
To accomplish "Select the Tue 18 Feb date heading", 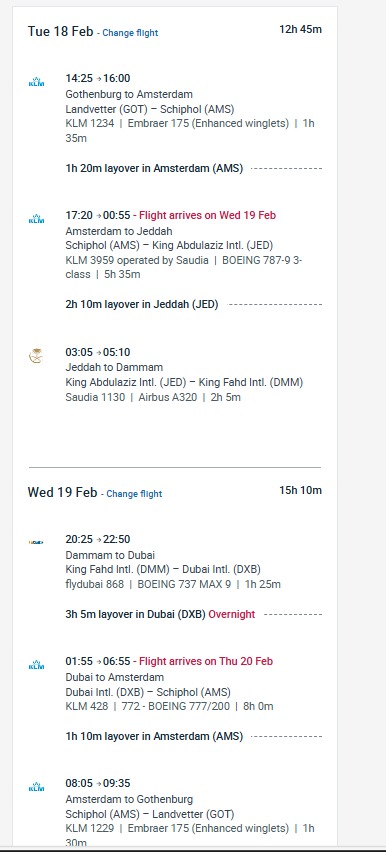I will pyautogui.click(x=60, y=31).
